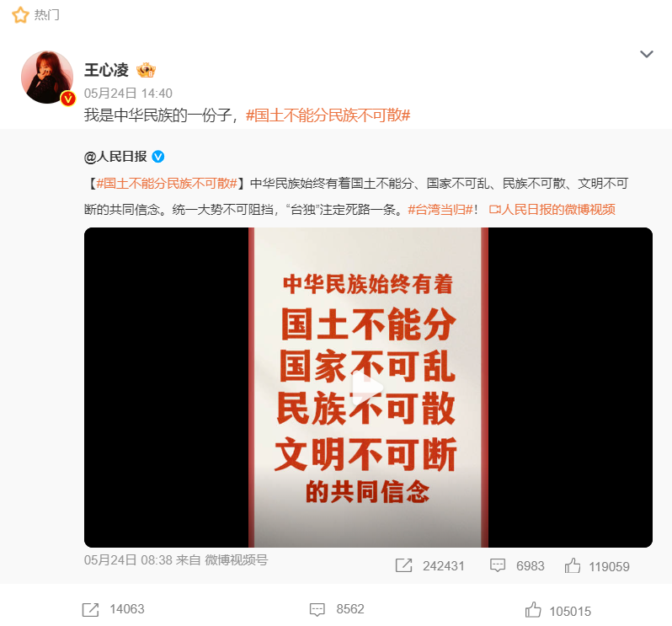
Task: Click the 微博视频号 source link
Action: pos(236,560)
